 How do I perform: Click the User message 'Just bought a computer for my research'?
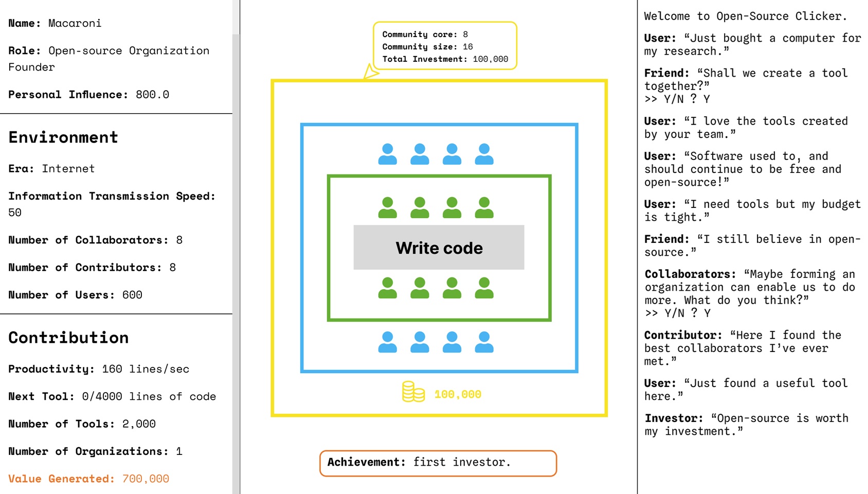[x=752, y=44]
